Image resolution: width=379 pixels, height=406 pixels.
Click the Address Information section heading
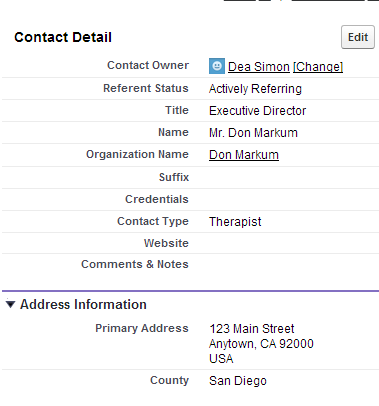(x=83, y=304)
